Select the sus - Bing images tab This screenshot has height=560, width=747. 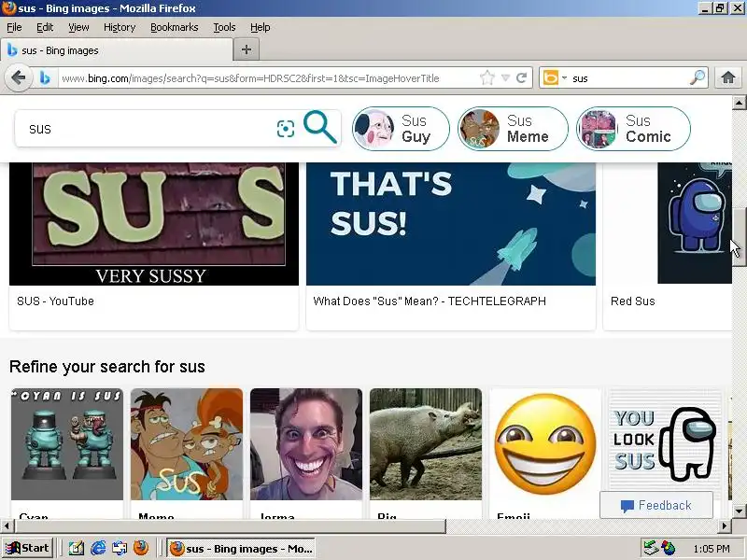coord(117,50)
